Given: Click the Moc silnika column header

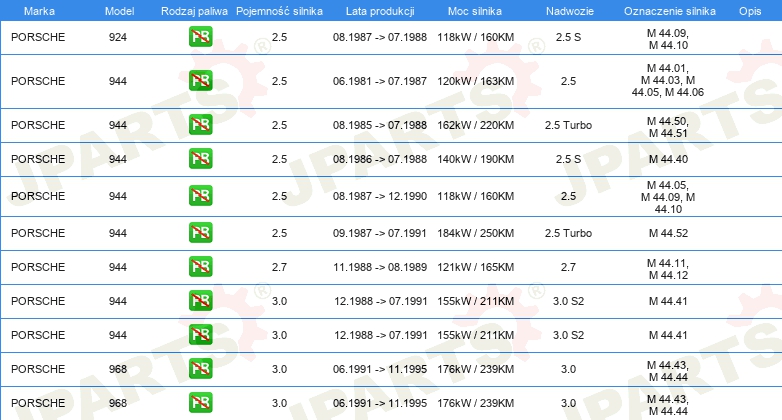Looking at the screenshot, I should (475, 11).
